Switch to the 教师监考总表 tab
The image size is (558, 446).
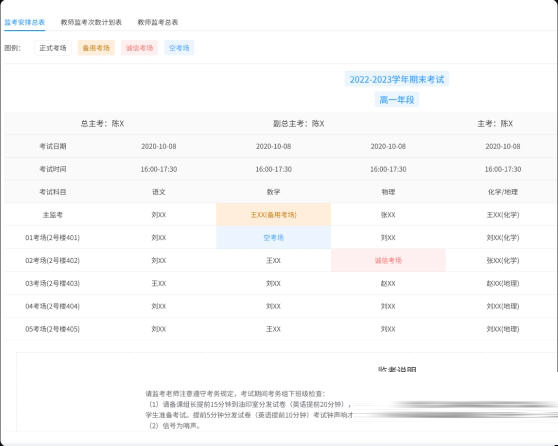point(158,22)
